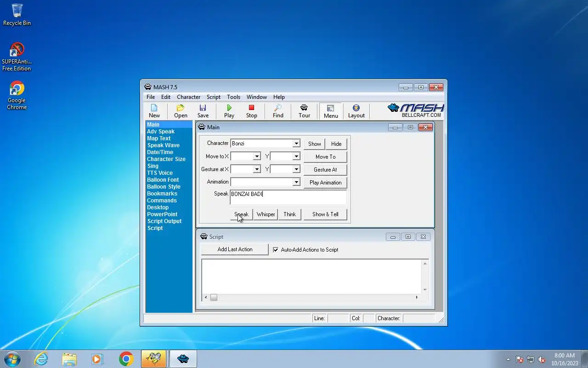588x368 pixels.
Task: Expand the Move to Y dropdown
Action: (x=296, y=156)
